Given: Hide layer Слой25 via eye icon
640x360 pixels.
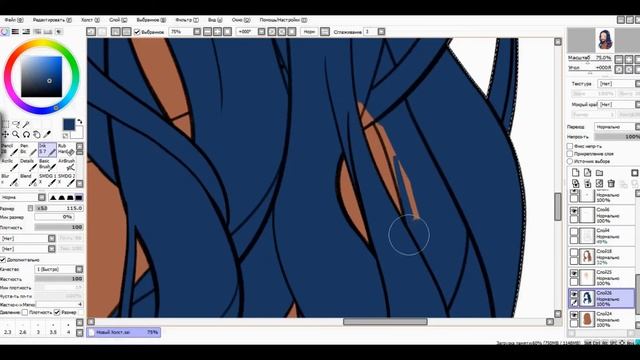Looking at the screenshot, I should tap(574, 273).
